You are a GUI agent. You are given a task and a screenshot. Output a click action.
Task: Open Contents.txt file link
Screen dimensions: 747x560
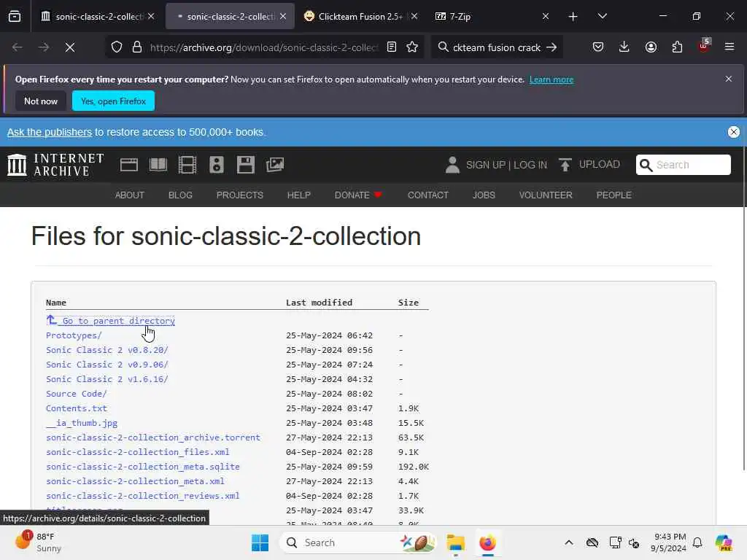click(x=77, y=408)
